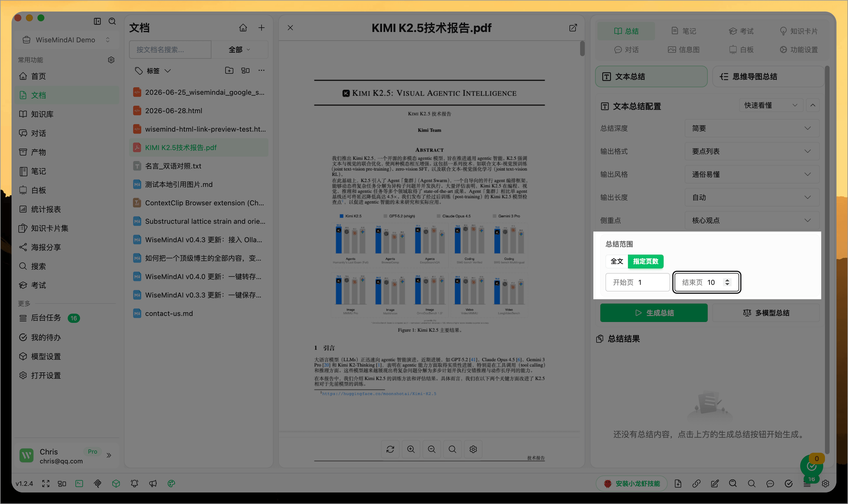Switch to 思维导图总结 mode

768,76
